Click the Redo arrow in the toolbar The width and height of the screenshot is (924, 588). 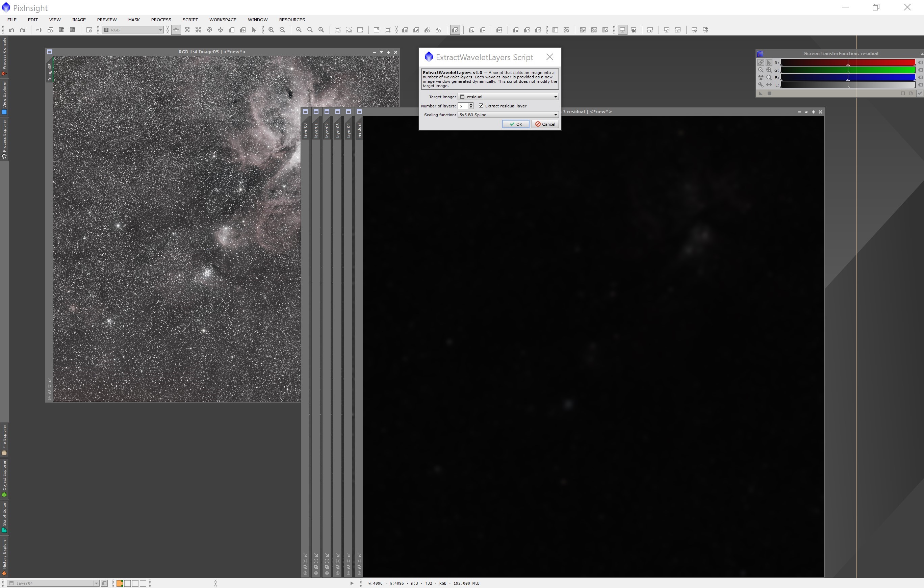[23, 30]
